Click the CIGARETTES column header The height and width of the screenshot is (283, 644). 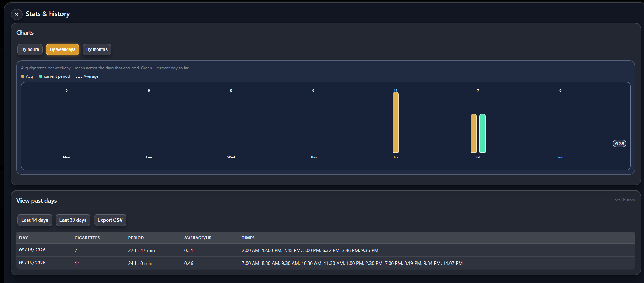click(87, 238)
